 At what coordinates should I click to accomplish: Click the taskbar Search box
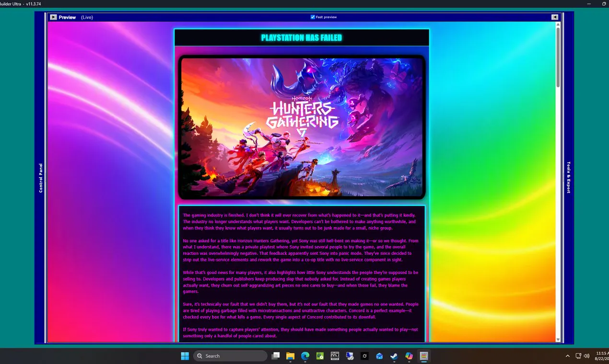point(230,356)
